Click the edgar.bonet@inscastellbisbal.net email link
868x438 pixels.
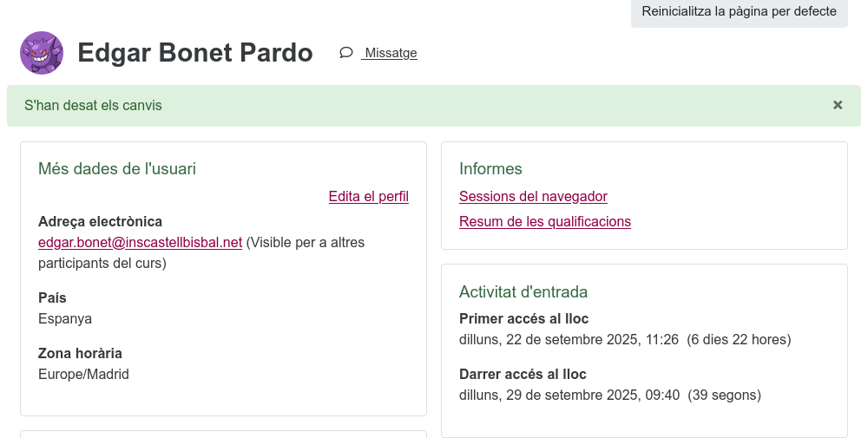[x=140, y=243]
